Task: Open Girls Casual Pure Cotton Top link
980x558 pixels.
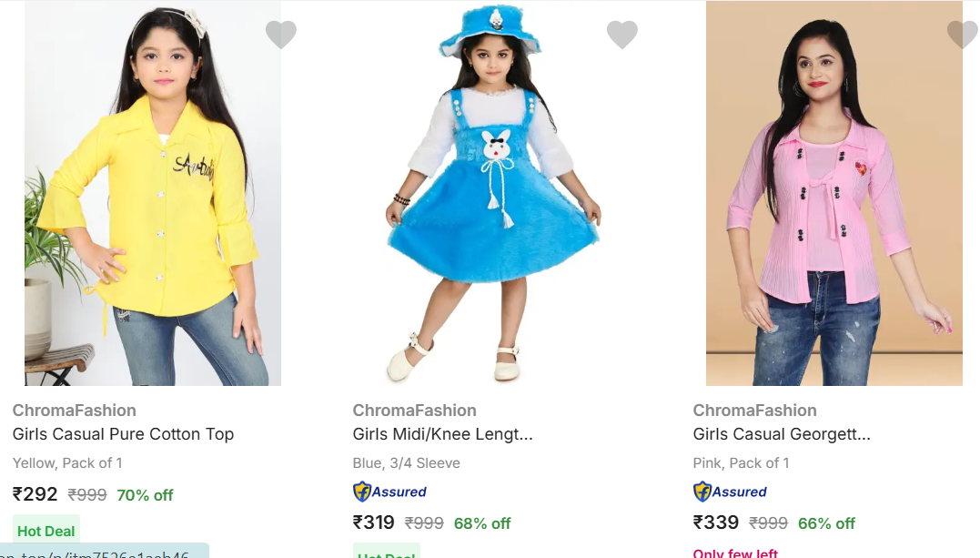Action: coord(123,434)
